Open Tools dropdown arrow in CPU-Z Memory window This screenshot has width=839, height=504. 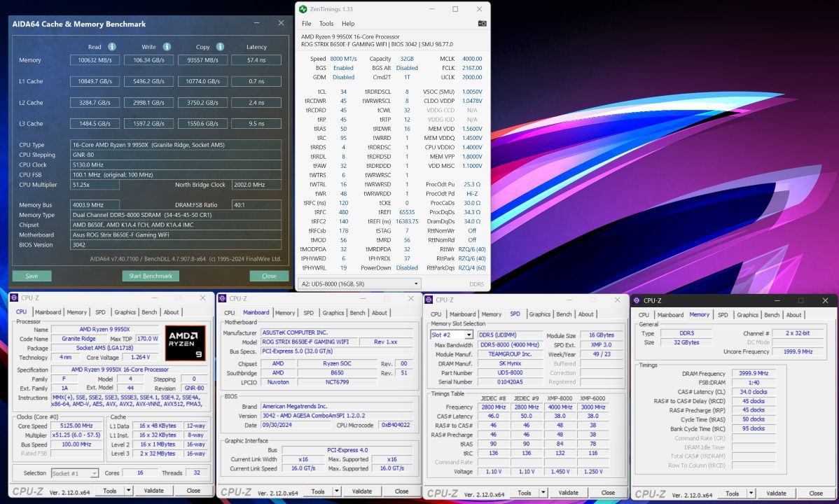(x=751, y=493)
